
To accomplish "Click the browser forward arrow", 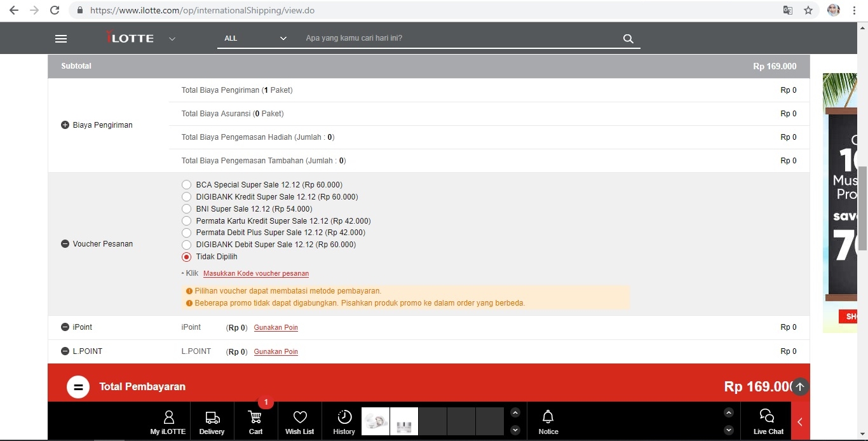I will [34, 10].
